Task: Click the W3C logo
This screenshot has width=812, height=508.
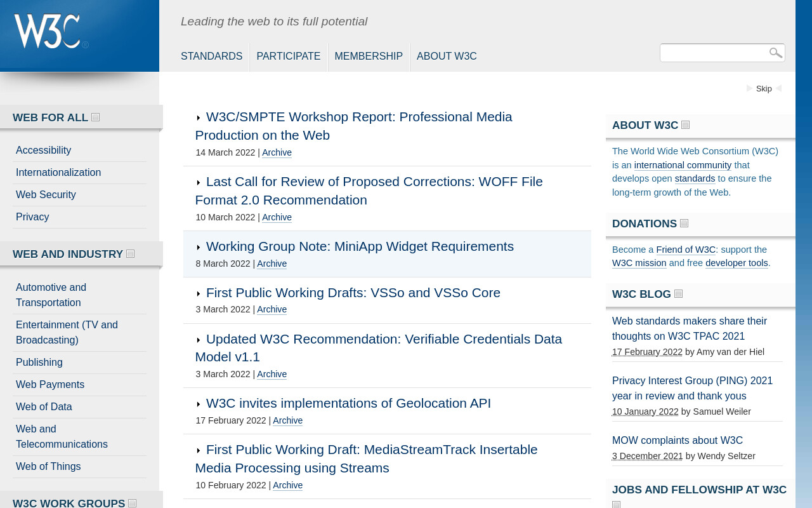Action: [x=51, y=31]
